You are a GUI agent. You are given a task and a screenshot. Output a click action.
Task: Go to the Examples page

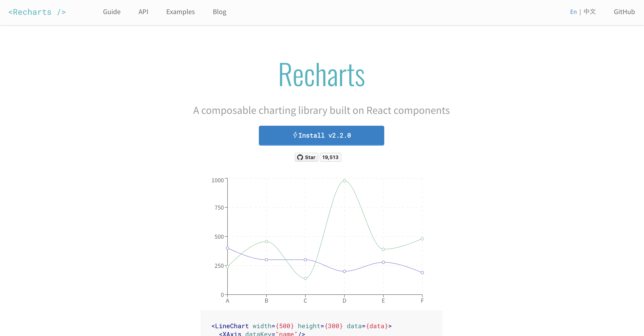coord(180,12)
